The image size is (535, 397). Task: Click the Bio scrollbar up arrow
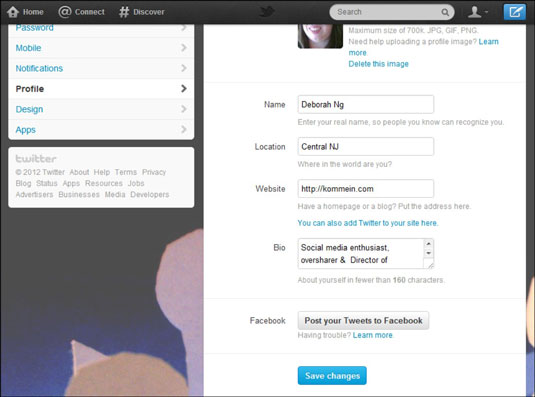[428, 244]
